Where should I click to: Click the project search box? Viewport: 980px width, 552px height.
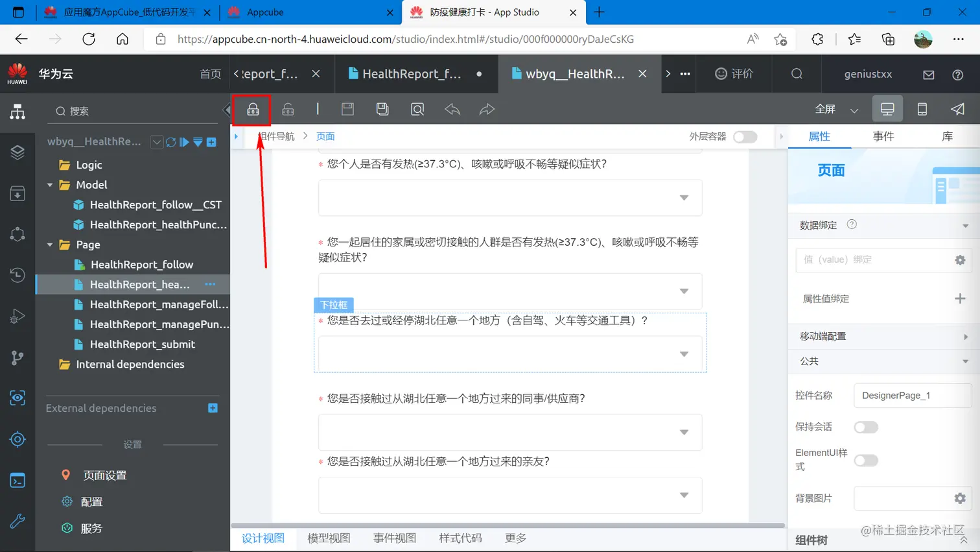coord(133,111)
